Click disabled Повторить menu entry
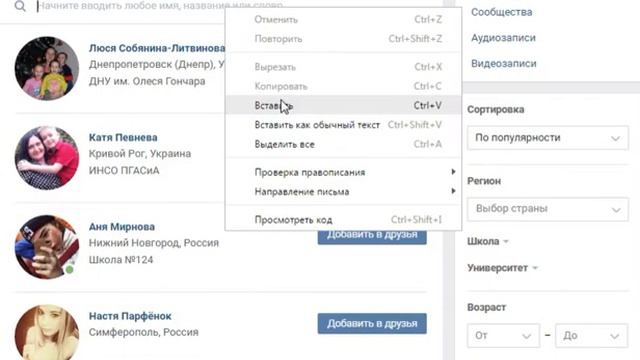Image resolution: width=640 pixels, height=360 pixels. tap(343, 39)
